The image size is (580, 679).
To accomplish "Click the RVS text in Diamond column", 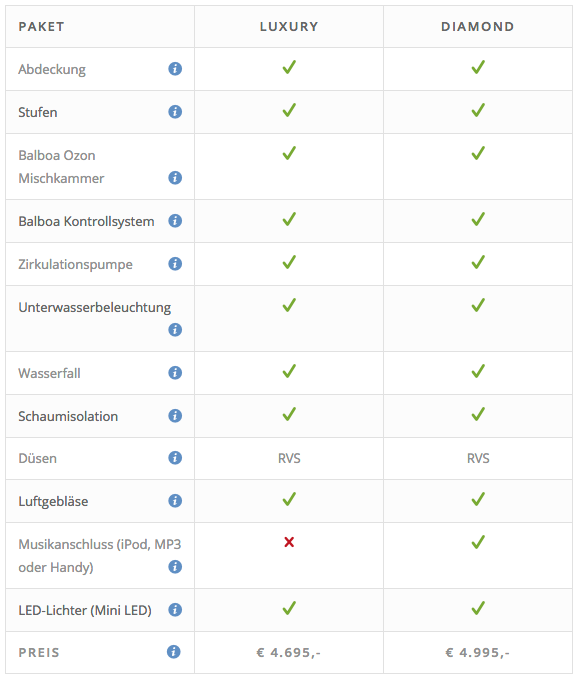I will (x=478, y=458).
